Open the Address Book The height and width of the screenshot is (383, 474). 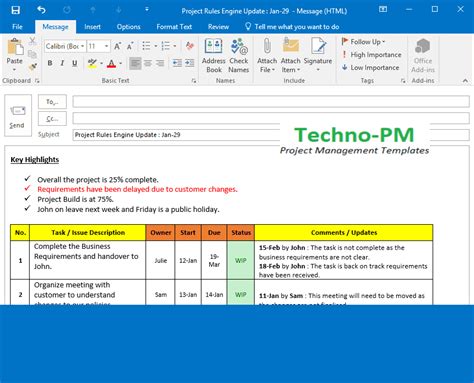(x=214, y=55)
